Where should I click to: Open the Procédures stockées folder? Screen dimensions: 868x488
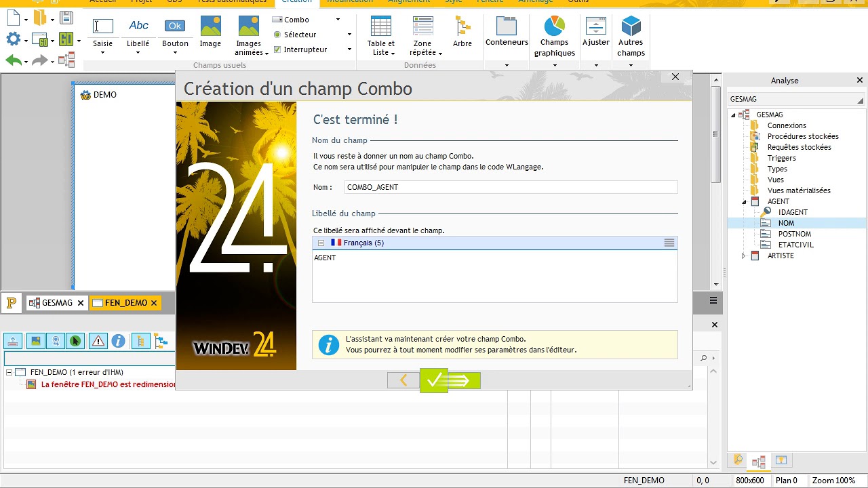[803, 136]
